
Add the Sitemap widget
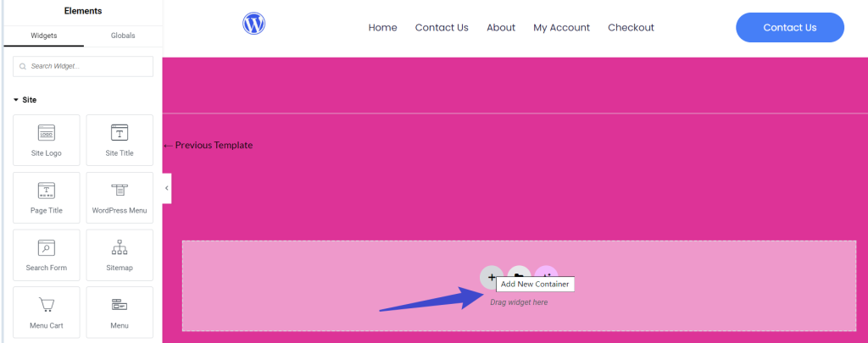(120, 255)
